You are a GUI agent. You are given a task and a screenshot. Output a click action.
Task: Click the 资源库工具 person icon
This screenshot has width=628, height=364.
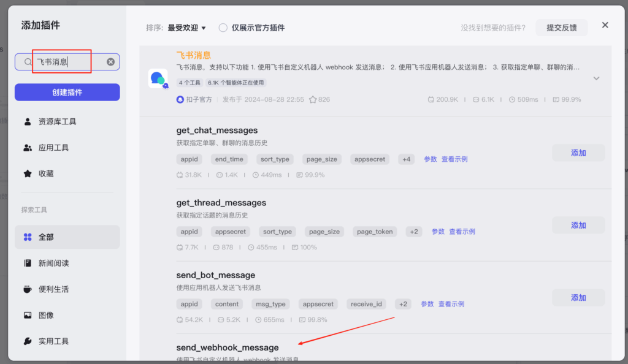point(28,121)
